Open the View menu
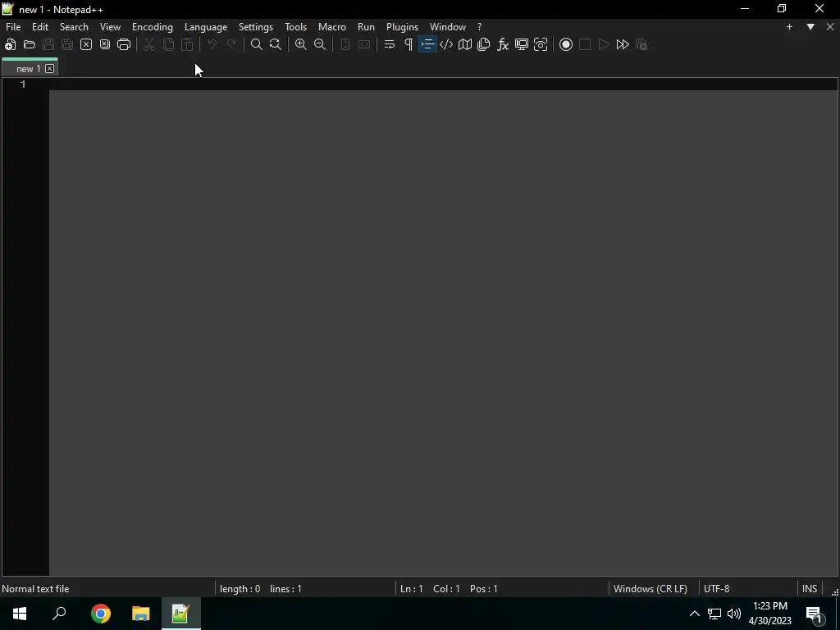Image resolution: width=840 pixels, height=630 pixels. (111, 27)
